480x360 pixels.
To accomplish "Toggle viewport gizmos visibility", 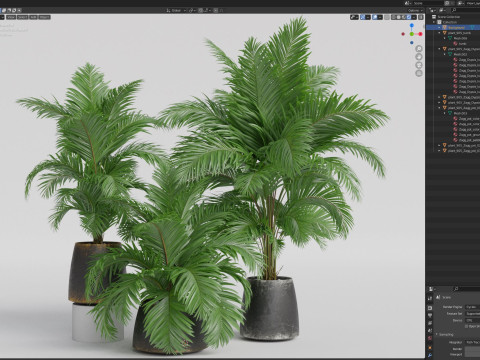I will tap(363, 17).
